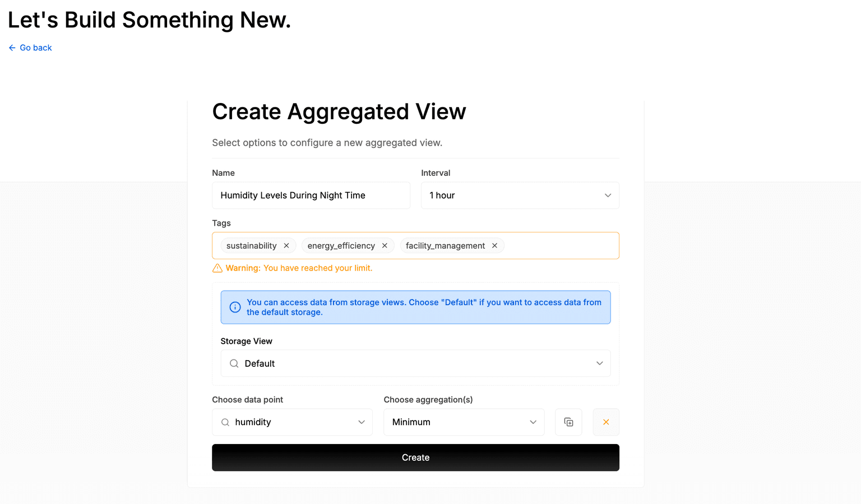This screenshot has width=861, height=504.
Task: Click the duplicate aggregation row icon
Action: click(568, 422)
